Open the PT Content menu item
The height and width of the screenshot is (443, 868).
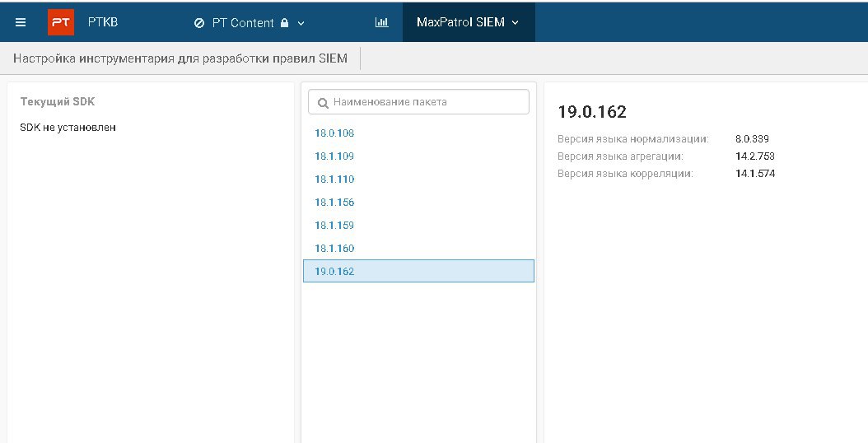[x=243, y=23]
